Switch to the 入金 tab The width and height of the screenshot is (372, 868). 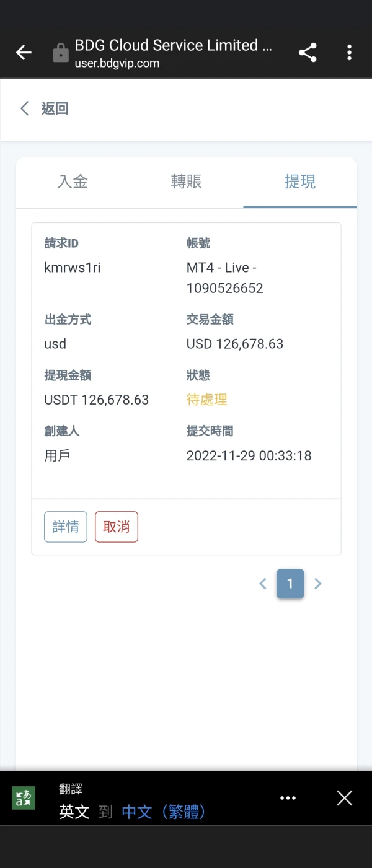click(x=72, y=182)
